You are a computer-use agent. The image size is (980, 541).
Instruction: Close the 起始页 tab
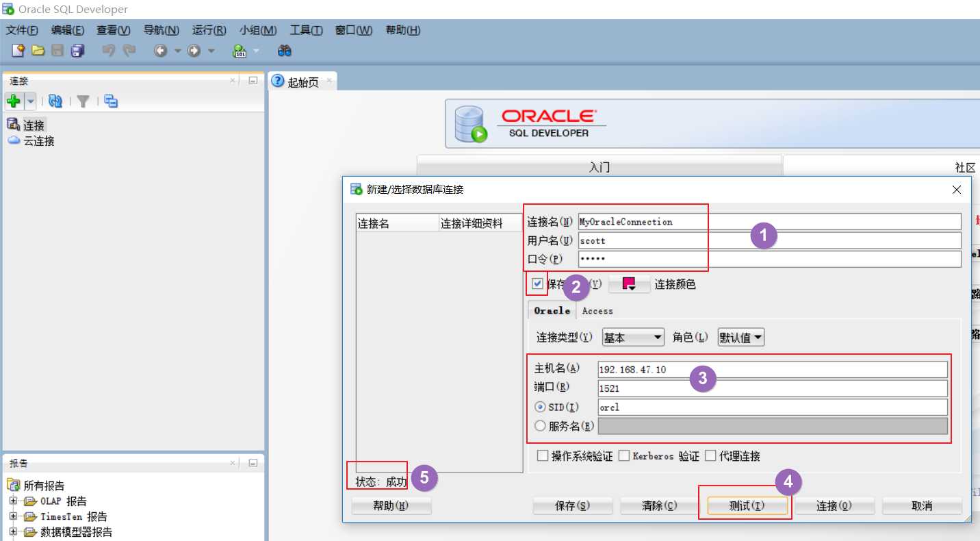click(329, 81)
